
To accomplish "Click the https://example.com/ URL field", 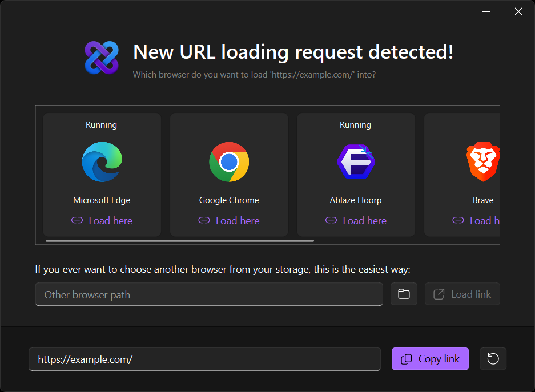I will coord(205,359).
